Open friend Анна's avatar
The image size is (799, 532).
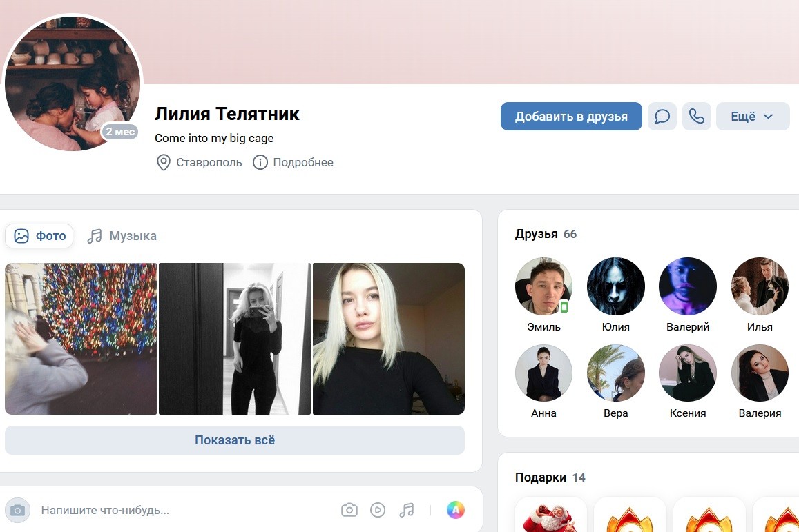pos(543,373)
